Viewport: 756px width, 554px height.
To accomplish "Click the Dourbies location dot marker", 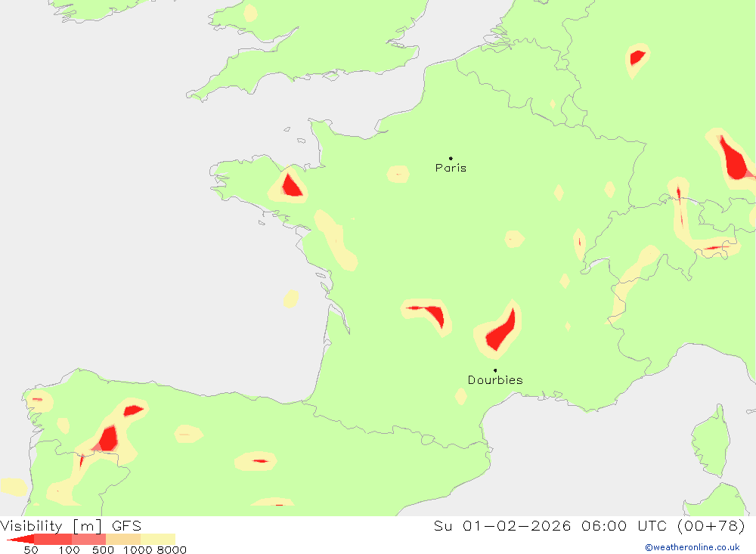I will point(495,370).
